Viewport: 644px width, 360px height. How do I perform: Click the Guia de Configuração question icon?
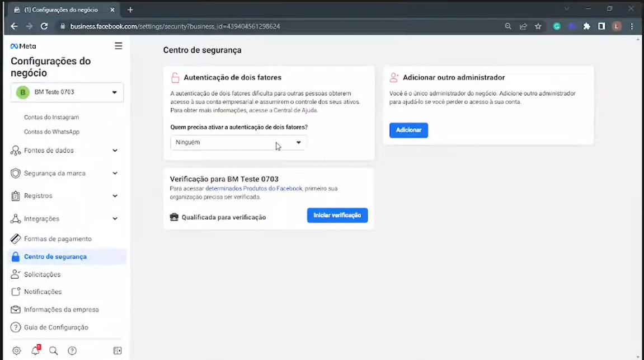[16, 328]
